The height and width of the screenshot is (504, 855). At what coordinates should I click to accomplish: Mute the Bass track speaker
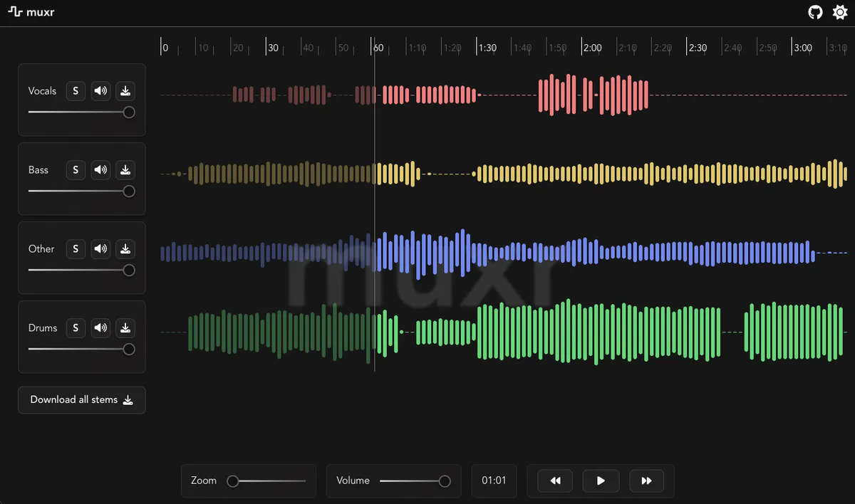click(x=101, y=170)
